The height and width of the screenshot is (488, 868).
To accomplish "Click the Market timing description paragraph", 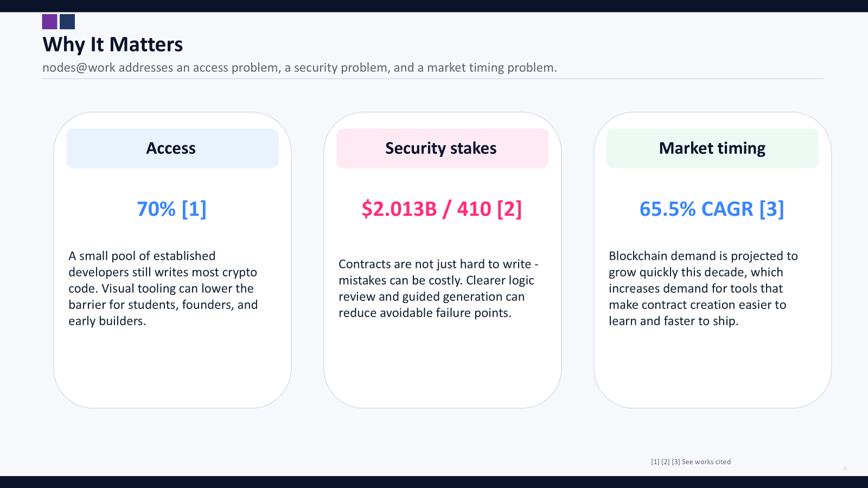I will coord(703,288).
